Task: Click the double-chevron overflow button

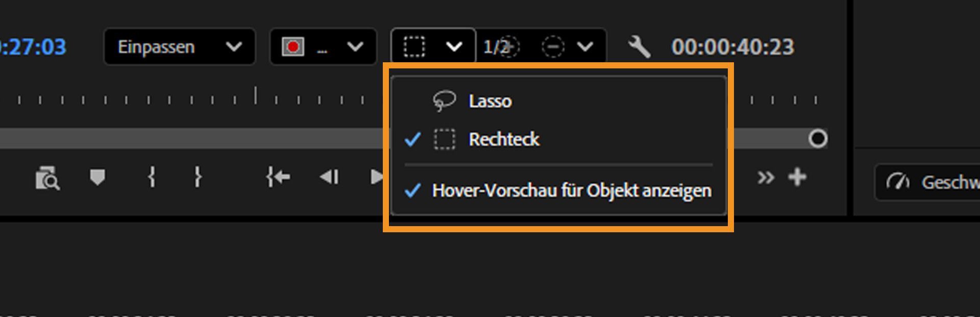Action: (766, 177)
